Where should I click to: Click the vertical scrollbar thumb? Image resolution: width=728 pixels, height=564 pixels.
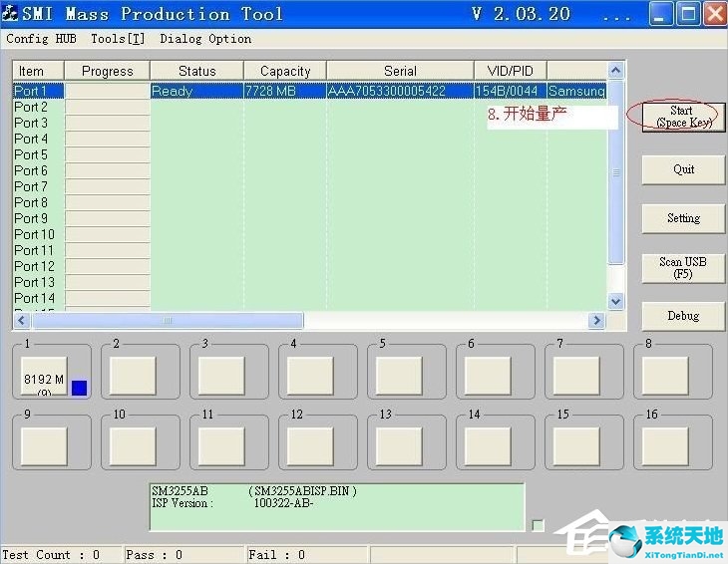[615, 172]
